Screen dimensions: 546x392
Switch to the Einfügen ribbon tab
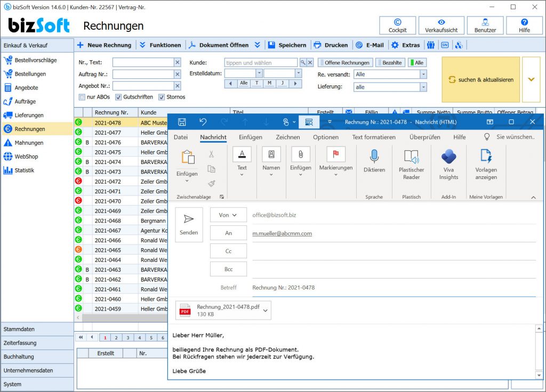tap(250, 137)
